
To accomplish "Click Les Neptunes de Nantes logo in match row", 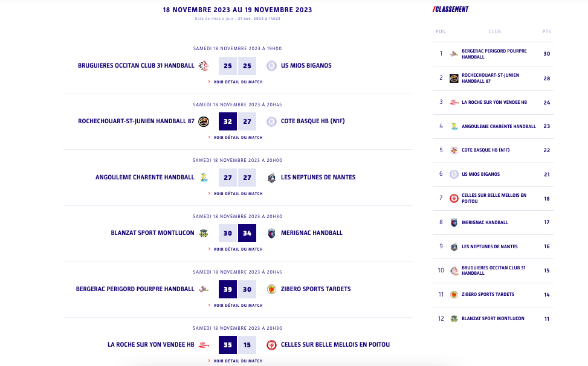I will click(x=271, y=178).
